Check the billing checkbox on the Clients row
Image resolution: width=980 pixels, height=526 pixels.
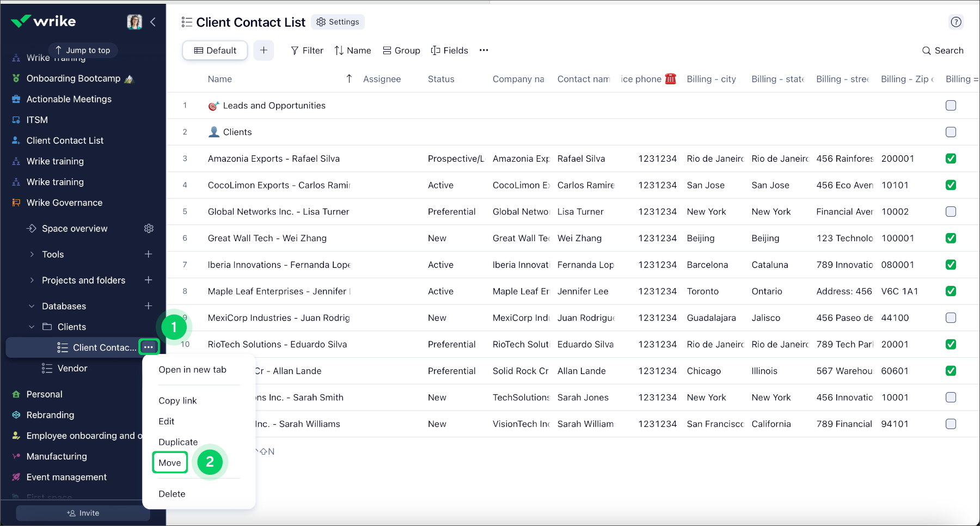tap(951, 132)
